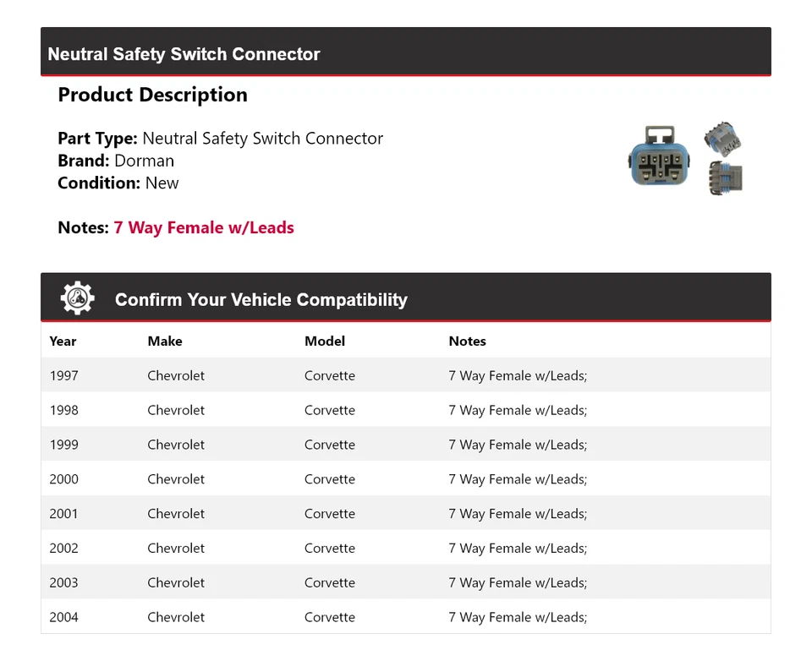Click the Notes column header in table
812x661 pixels.
(467, 341)
